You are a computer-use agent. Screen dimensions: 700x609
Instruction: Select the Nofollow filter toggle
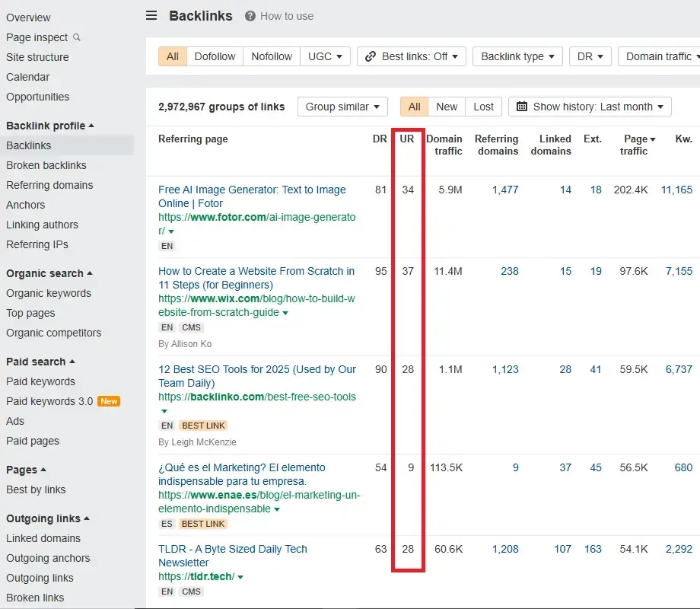pyautogui.click(x=272, y=56)
